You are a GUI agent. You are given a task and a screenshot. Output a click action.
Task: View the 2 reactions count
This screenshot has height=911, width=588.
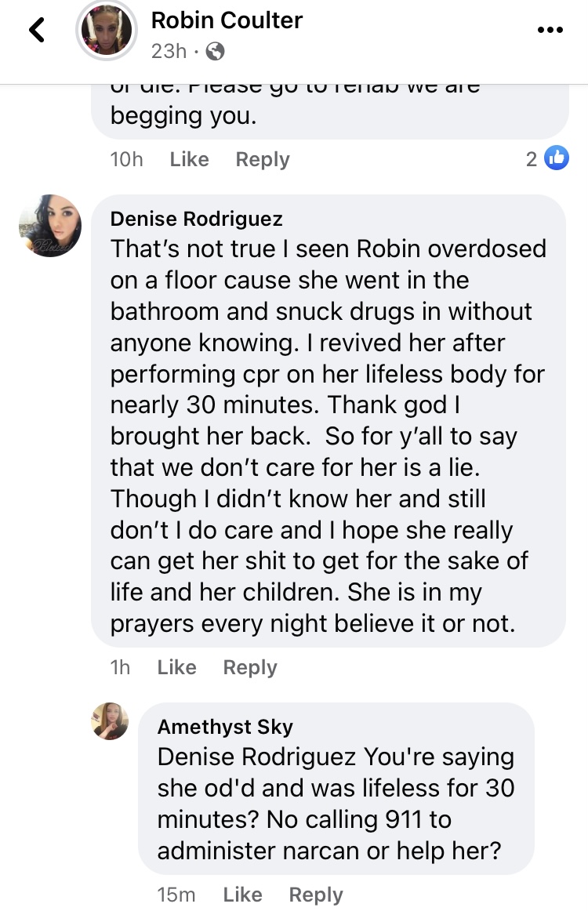point(531,158)
